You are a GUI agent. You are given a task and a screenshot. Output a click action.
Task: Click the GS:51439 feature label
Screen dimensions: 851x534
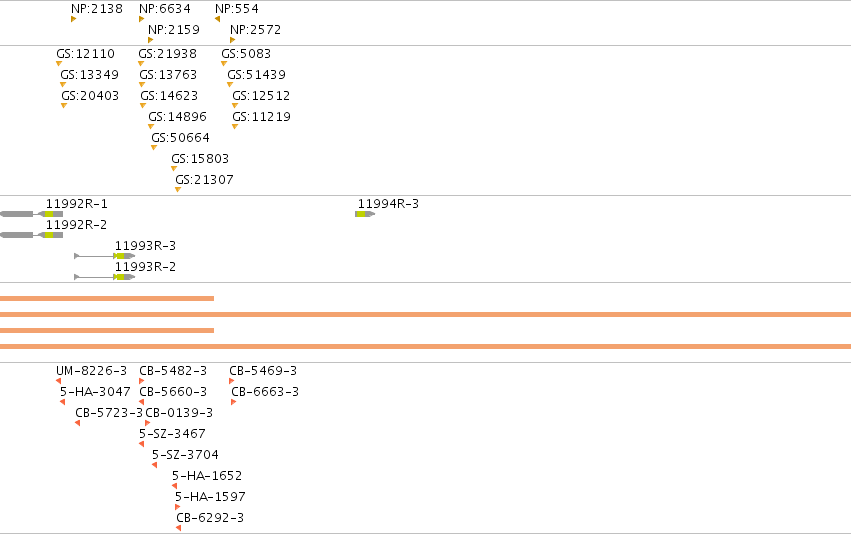(256, 74)
